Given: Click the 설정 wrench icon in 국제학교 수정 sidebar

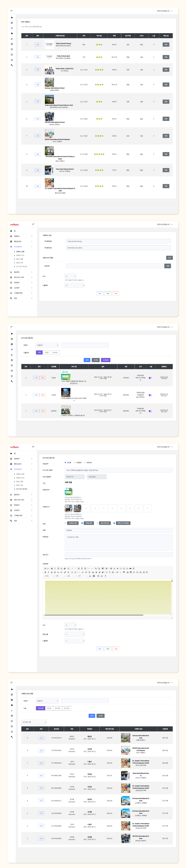Looking at the screenshot, I should 11,298.
